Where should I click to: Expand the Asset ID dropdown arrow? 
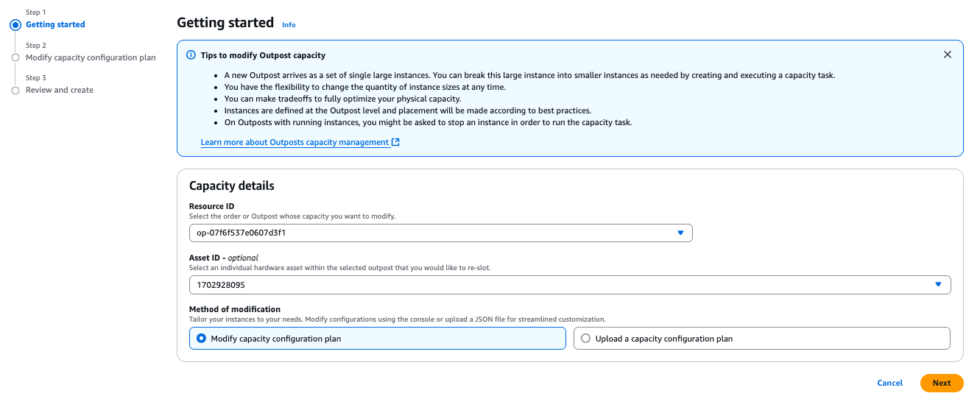coord(938,284)
